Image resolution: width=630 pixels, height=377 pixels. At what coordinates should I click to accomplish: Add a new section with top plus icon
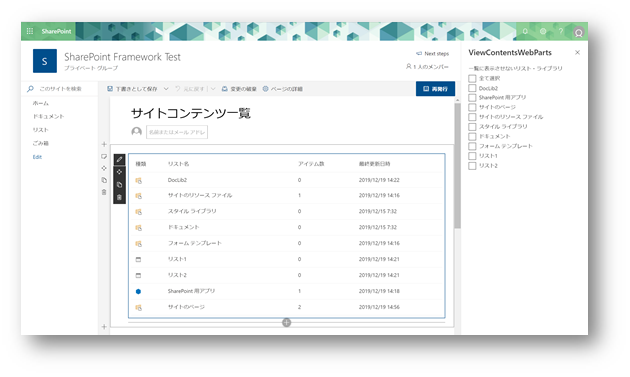104,144
